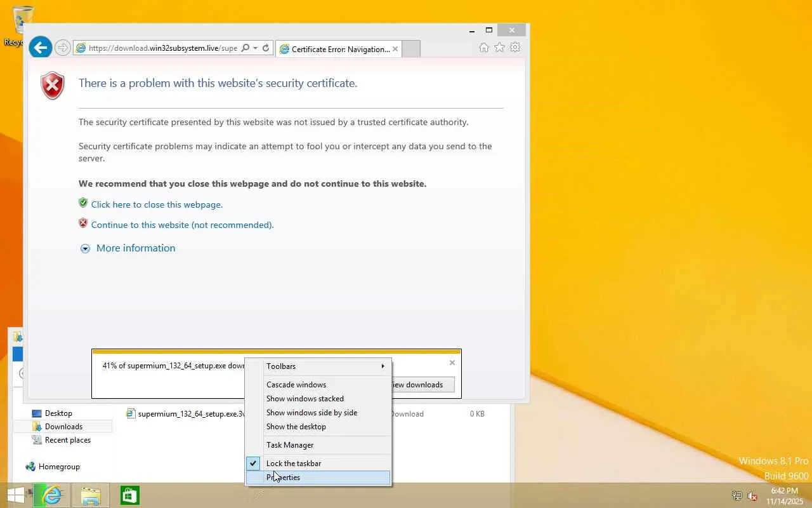Launch Task Manager from the context menu
The width and height of the screenshot is (812, 508).
pyautogui.click(x=318, y=445)
